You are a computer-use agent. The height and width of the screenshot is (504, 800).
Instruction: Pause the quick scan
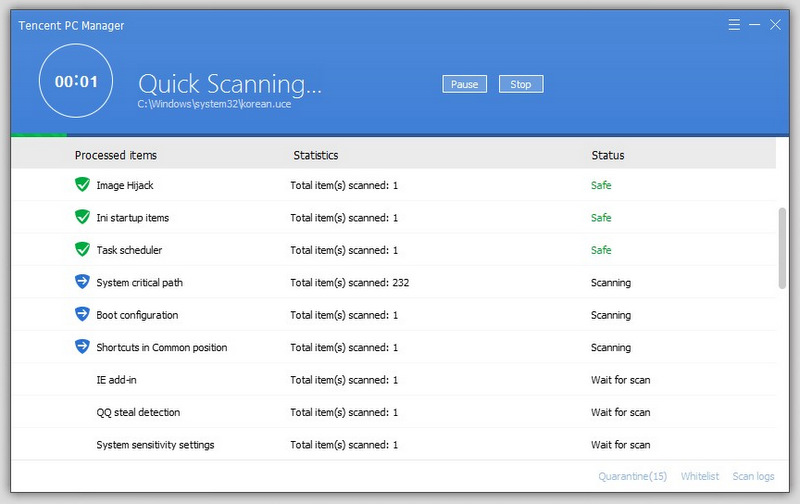[x=464, y=84]
